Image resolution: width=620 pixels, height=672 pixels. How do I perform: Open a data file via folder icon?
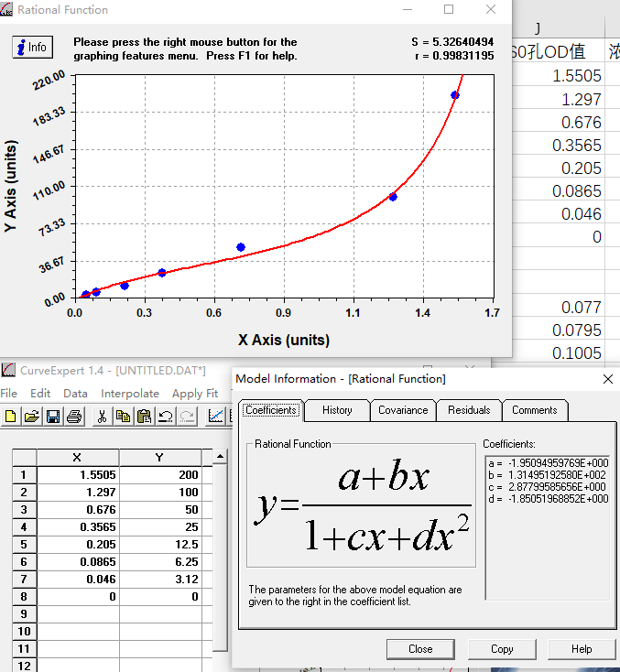32,417
